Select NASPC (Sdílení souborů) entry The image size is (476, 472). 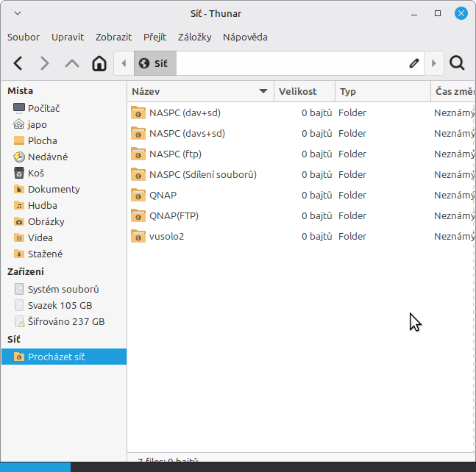point(202,174)
